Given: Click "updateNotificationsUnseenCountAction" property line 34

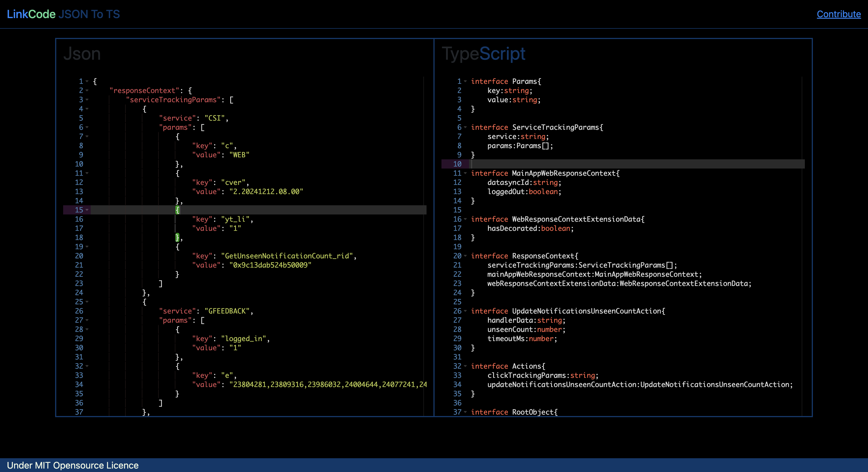Looking at the screenshot, I should point(640,384).
